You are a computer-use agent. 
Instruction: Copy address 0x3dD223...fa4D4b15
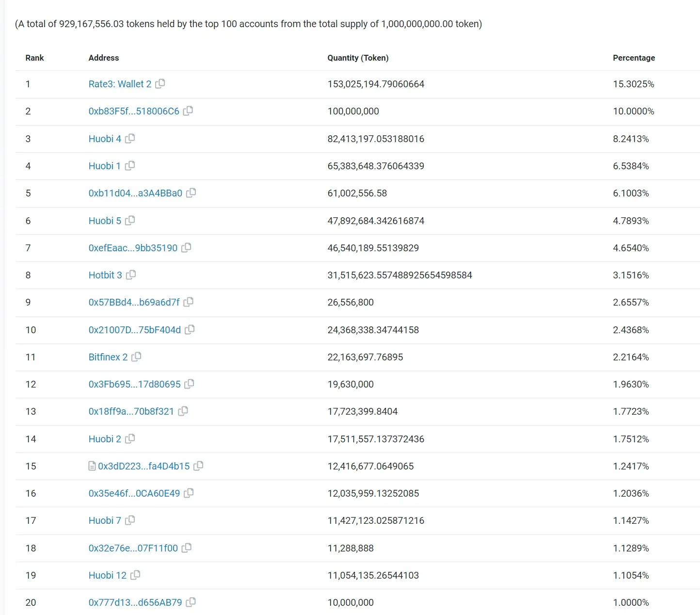198,466
